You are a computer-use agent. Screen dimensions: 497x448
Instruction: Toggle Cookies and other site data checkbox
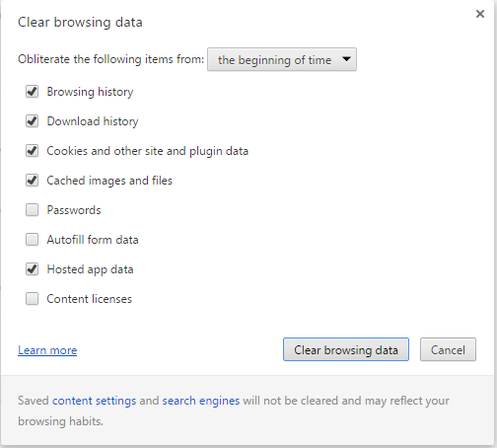[32, 151]
